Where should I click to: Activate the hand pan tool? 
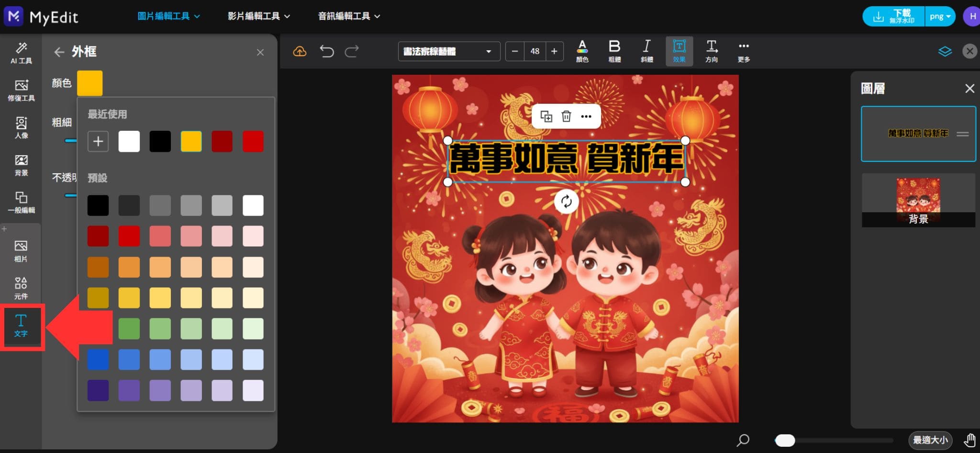click(970, 440)
